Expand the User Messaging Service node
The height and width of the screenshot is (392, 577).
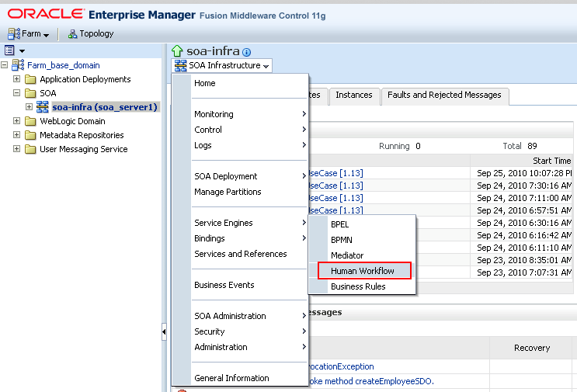[x=16, y=149]
